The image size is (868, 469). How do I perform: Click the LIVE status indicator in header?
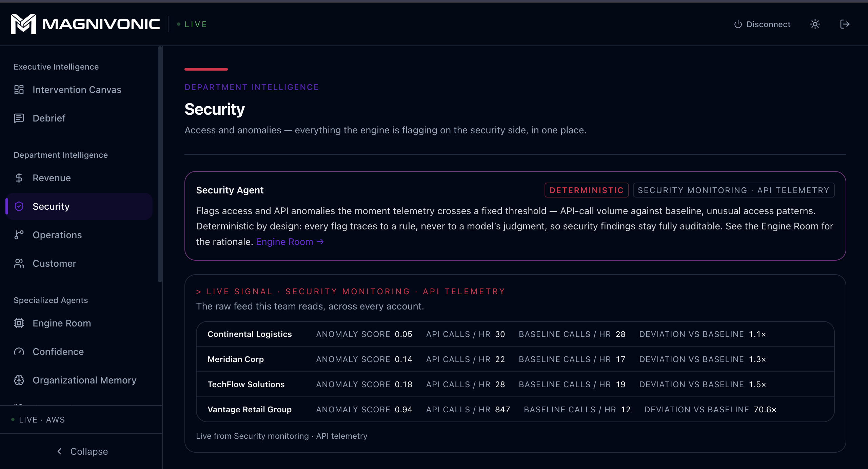pyautogui.click(x=192, y=24)
